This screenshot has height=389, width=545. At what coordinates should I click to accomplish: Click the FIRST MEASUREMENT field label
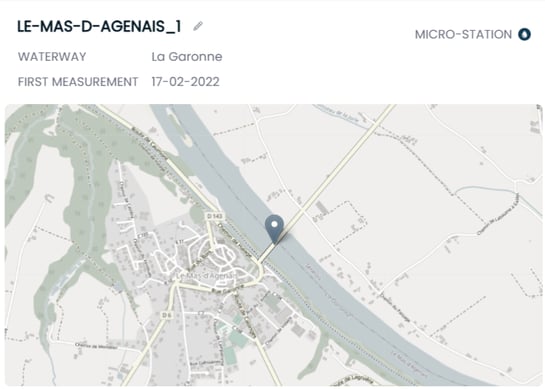78,82
